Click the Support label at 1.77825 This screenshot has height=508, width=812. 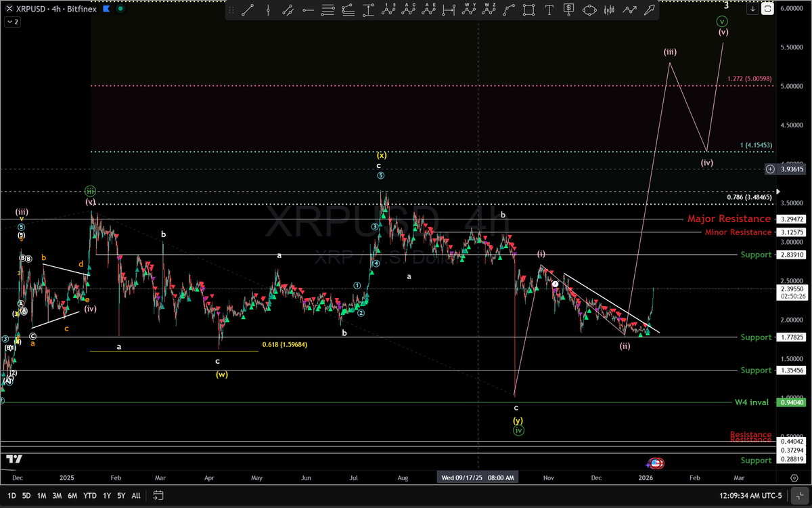pyautogui.click(x=756, y=337)
